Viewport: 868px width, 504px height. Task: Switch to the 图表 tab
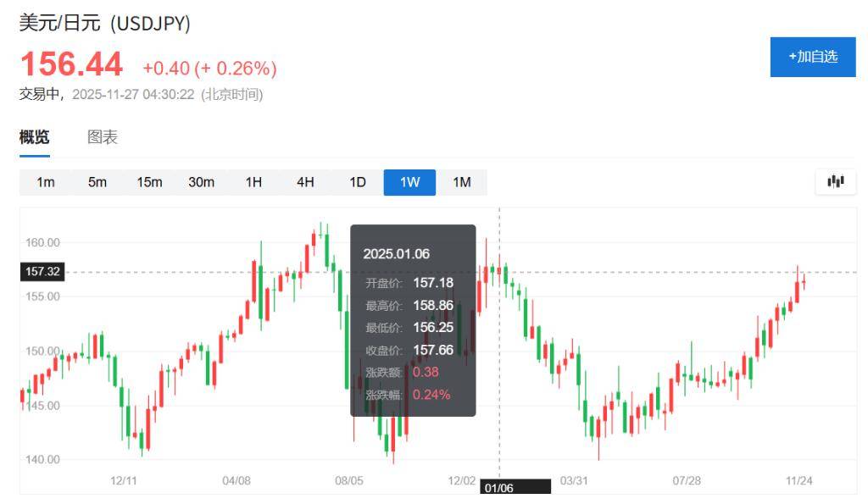(x=103, y=136)
